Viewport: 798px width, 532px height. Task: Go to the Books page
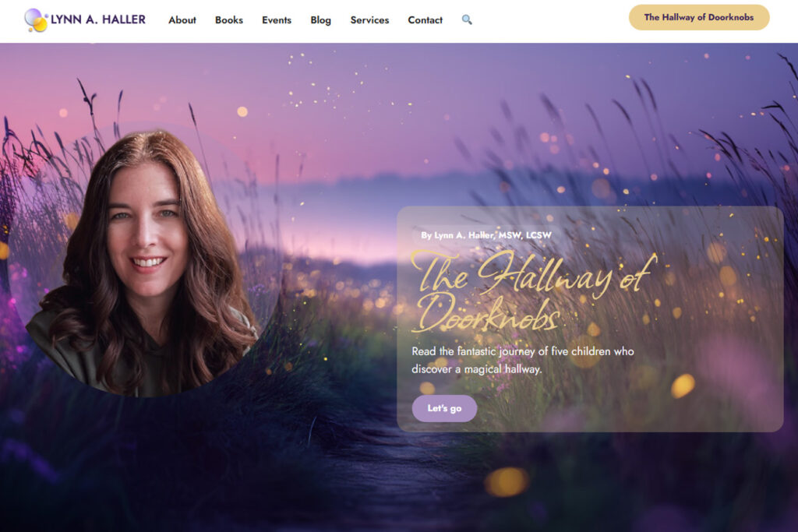point(229,20)
